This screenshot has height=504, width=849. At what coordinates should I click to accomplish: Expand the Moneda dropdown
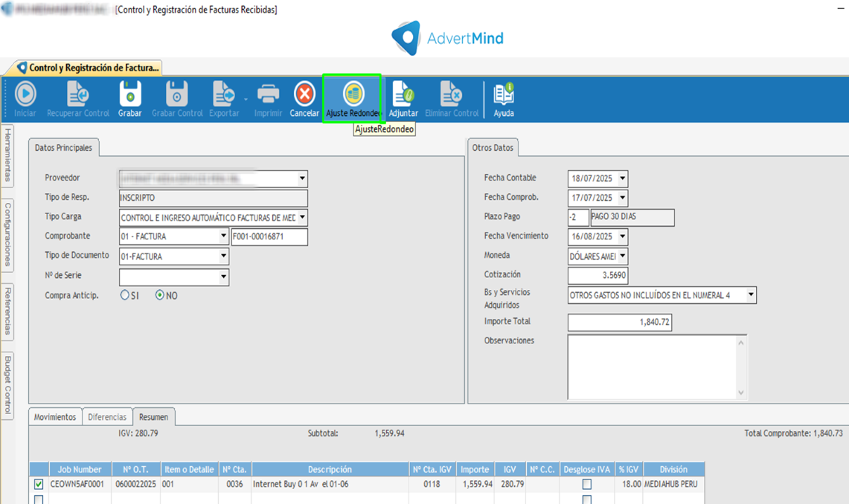point(622,256)
